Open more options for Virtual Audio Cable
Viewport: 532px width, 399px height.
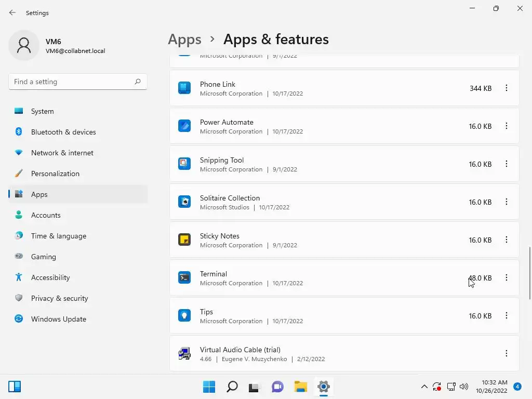pos(506,353)
